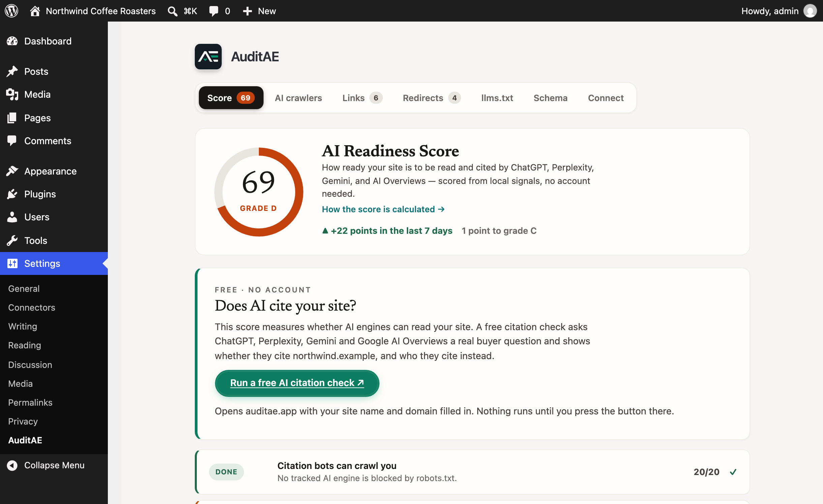Click the 69 Grade D score ring
This screenshot has height=504, width=823.
click(x=259, y=192)
